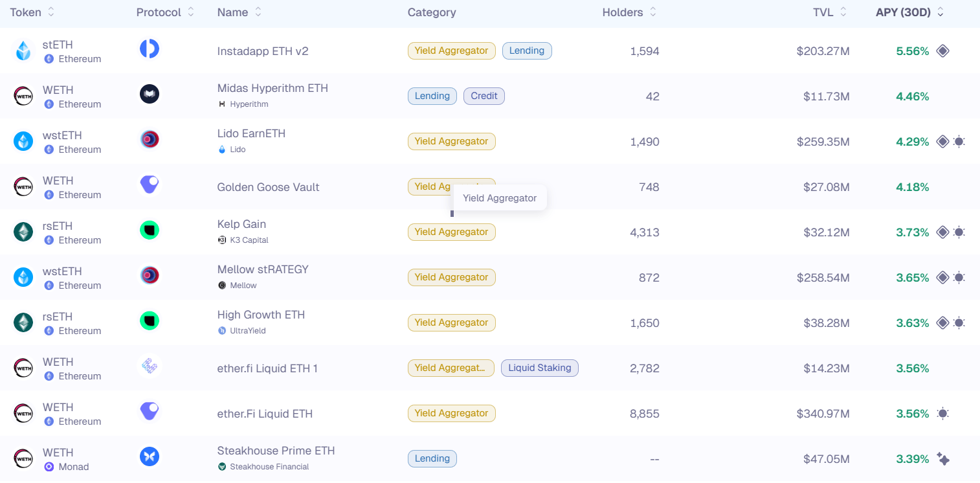Image resolution: width=980 pixels, height=483 pixels.
Task: Click the Golden Goose Vault protocol logo
Action: pos(150,185)
